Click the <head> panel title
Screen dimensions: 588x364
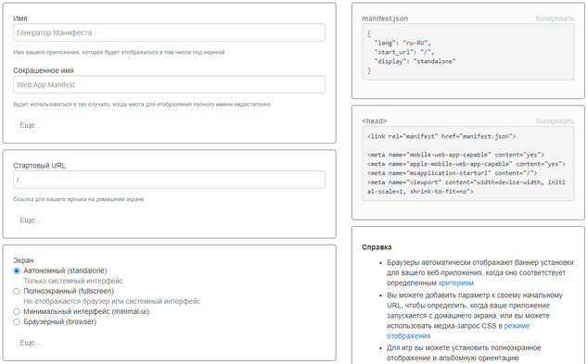(x=375, y=121)
